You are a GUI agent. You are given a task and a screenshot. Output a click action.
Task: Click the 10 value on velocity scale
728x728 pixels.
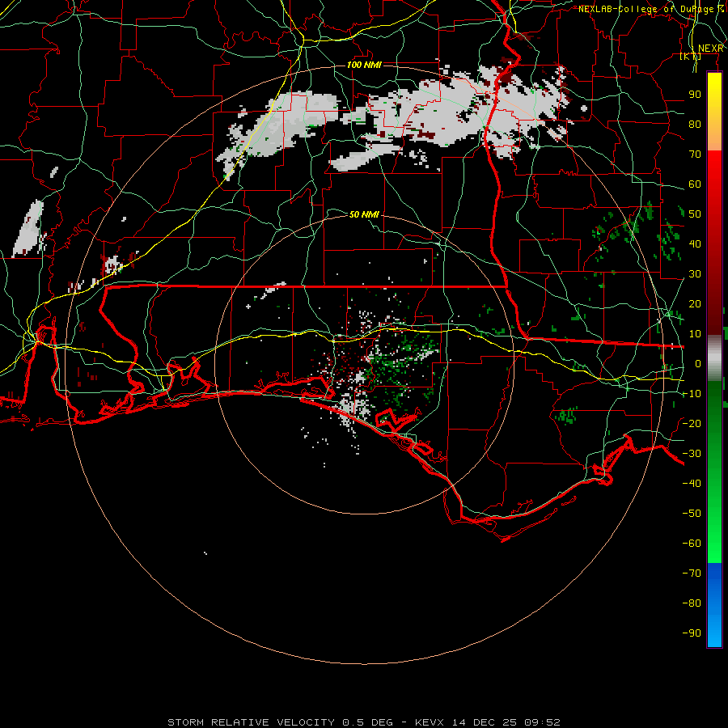tap(695, 334)
